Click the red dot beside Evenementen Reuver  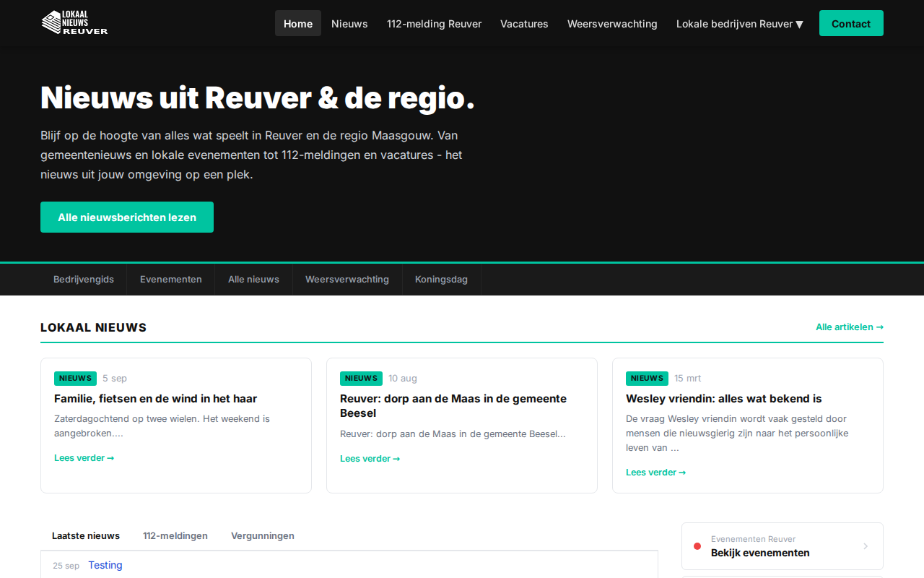coord(697,546)
